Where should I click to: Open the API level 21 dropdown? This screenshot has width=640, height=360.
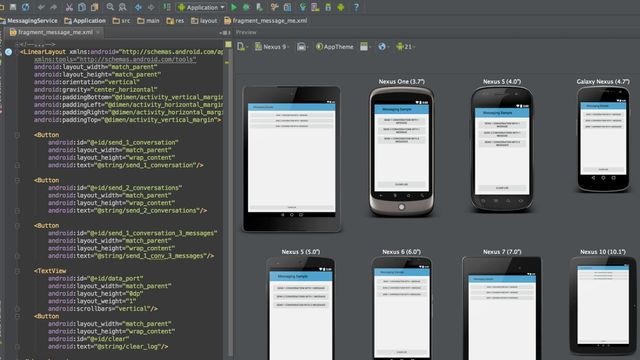pyautogui.click(x=405, y=47)
